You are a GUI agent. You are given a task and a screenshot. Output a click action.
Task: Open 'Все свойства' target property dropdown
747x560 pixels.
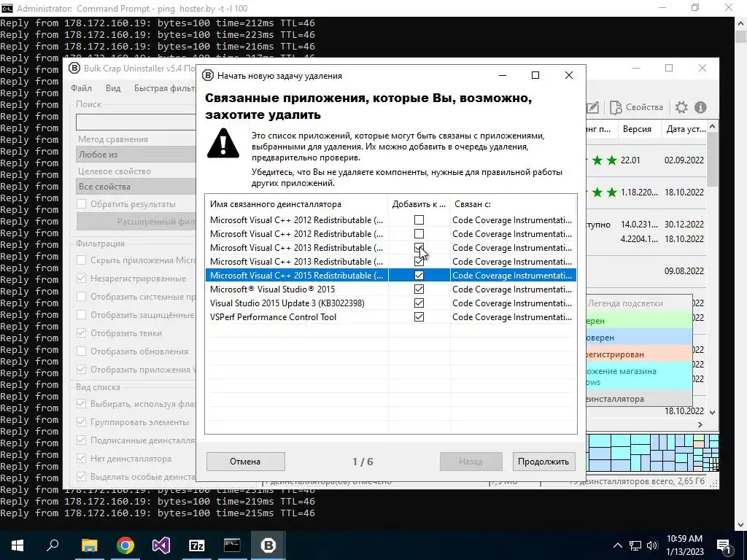(x=136, y=186)
